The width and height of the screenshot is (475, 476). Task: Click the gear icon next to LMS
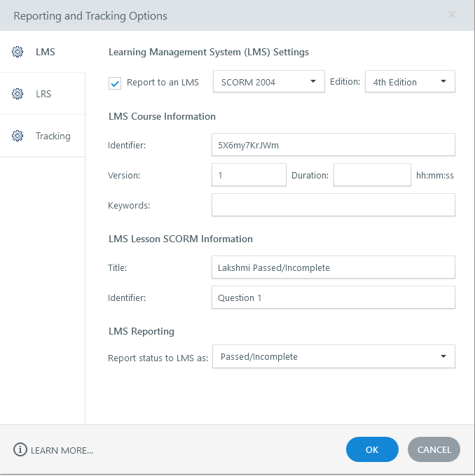pyautogui.click(x=18, y=52)
